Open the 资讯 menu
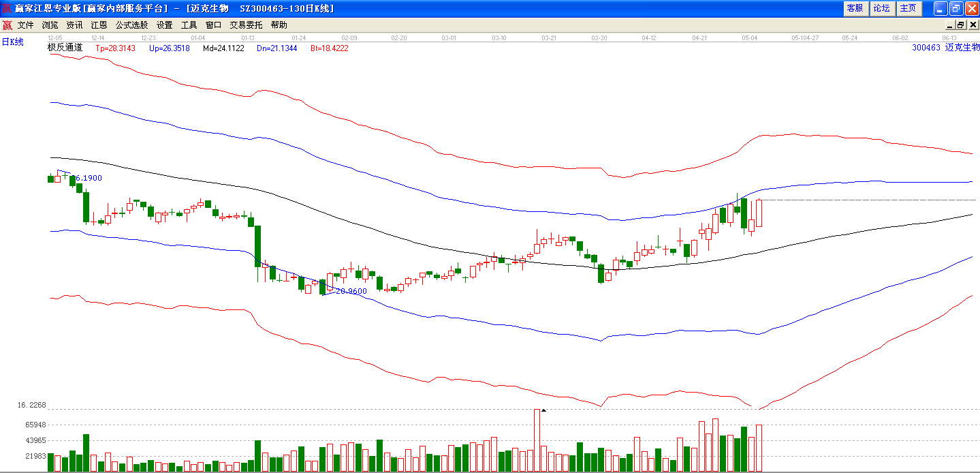 point(75,25)
